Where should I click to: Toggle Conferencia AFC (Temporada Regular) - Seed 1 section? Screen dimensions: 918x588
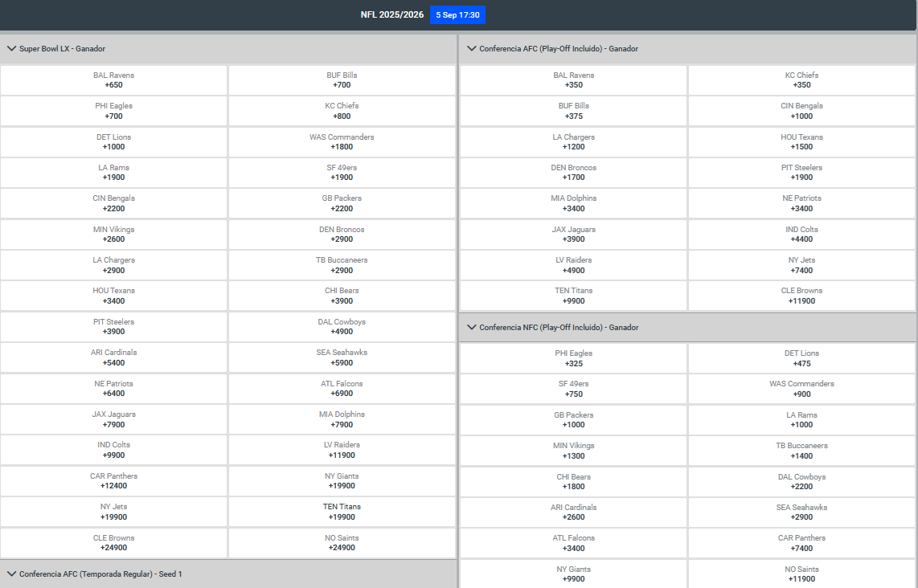227,574
